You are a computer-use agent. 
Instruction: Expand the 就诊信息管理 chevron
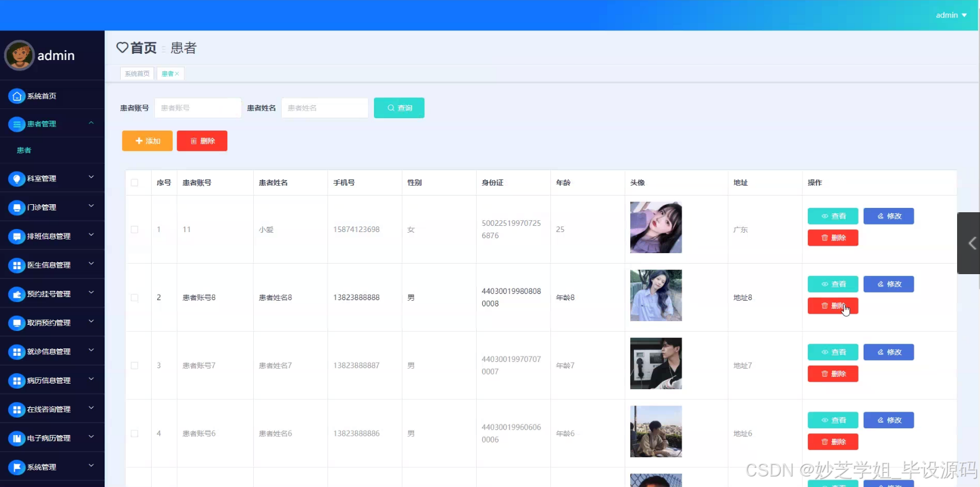[x=91, y=350]
